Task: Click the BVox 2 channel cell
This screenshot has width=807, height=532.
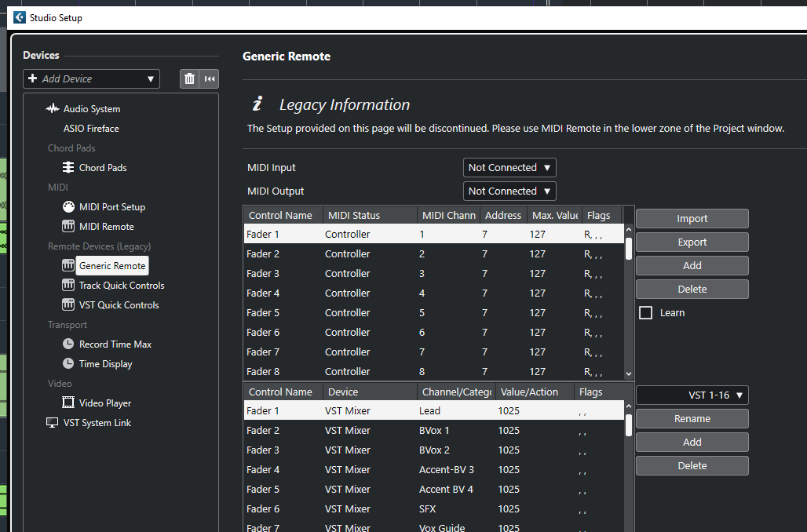Action: 434,450
